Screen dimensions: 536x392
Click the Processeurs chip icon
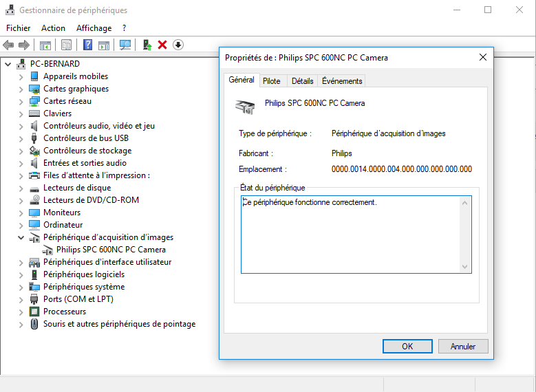click(34, 312)
